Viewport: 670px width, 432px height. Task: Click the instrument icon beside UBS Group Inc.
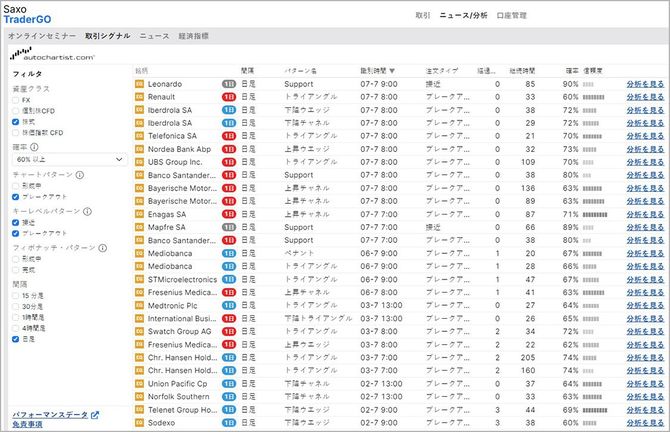click(139, 162)
